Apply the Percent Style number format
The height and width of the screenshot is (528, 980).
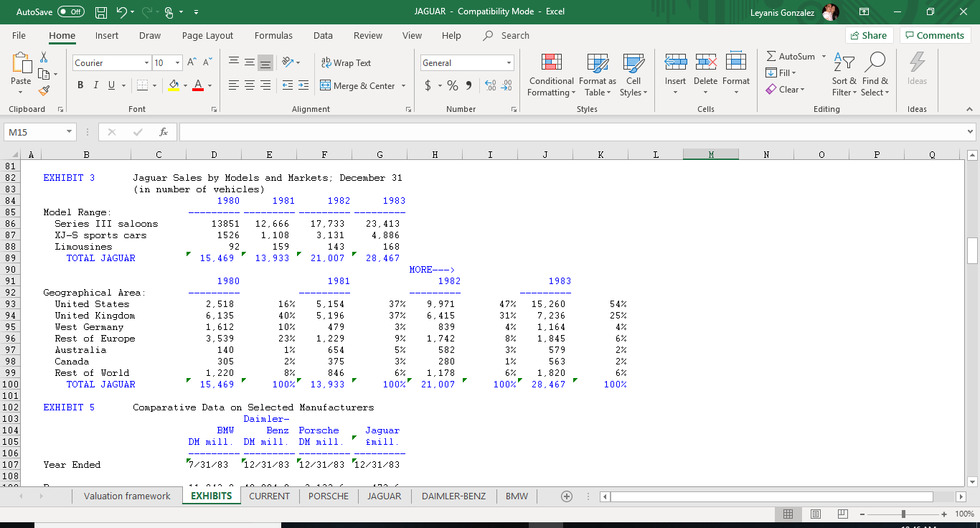pyautogui.click(x=452, y=85)
